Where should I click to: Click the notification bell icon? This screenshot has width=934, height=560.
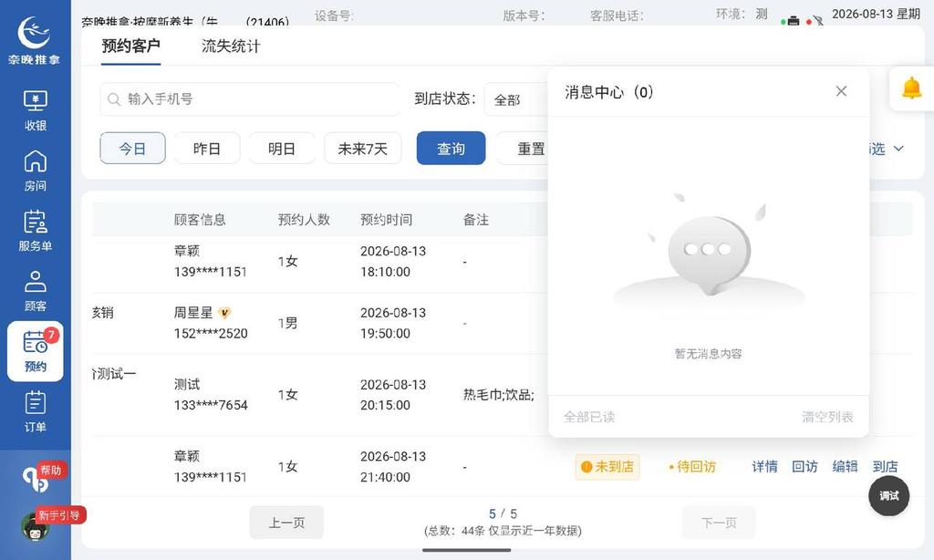click(911, 88)
